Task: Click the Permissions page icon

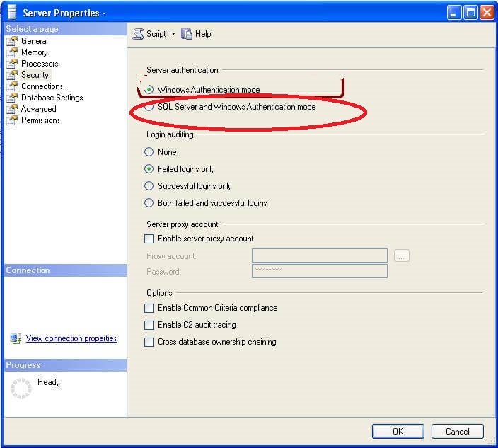Action: (13, 120)
